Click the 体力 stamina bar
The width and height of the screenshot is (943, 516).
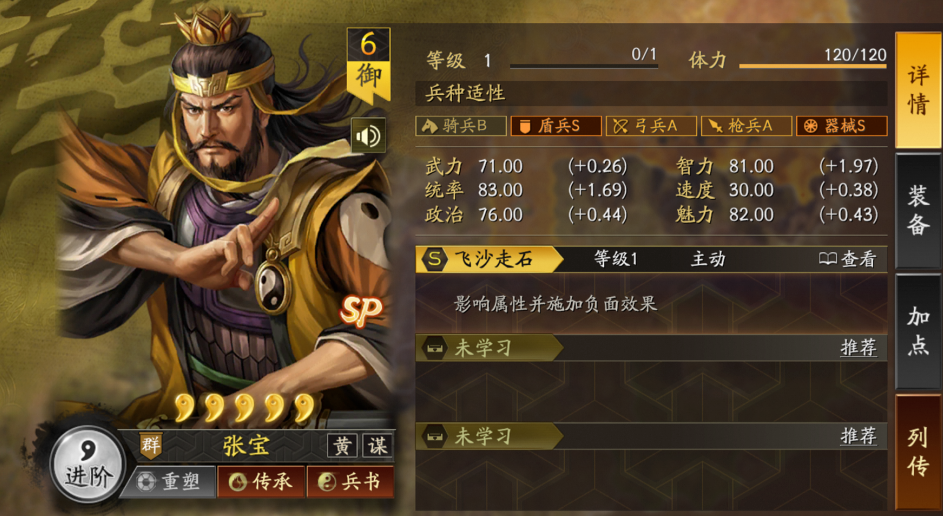click(x=812, y=66)
